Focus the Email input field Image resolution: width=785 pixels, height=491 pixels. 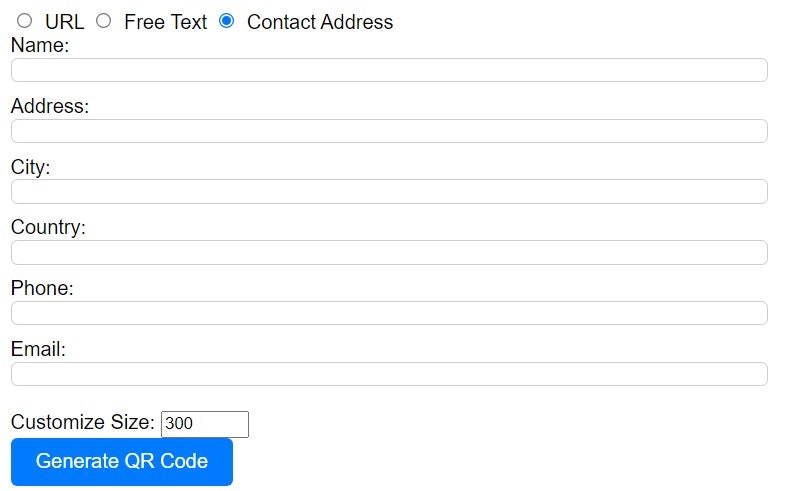point(389,374)
